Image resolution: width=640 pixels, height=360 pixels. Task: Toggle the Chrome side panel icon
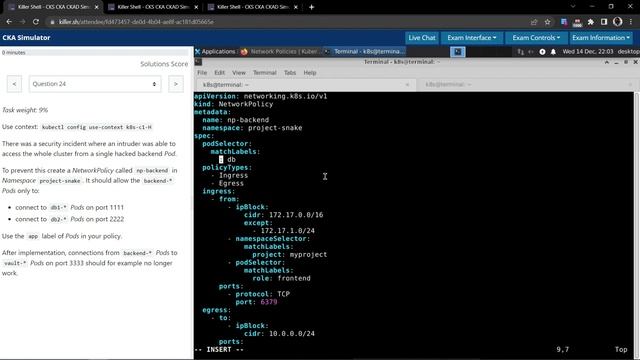(604, 22)
